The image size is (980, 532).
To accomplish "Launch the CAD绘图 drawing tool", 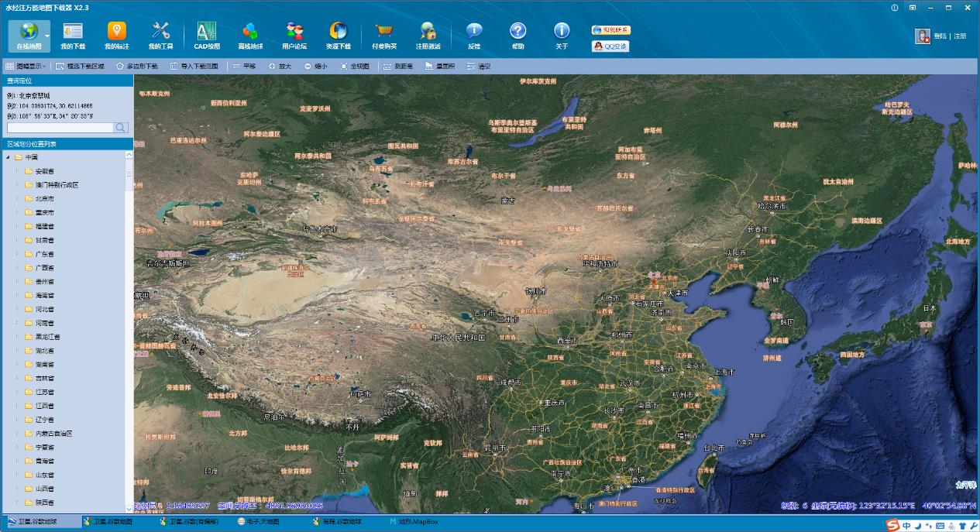I will tap(207, 36).
